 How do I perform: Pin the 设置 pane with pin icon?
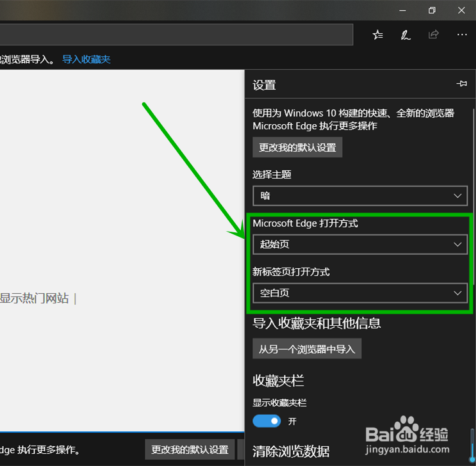click(x=462, y=83)
